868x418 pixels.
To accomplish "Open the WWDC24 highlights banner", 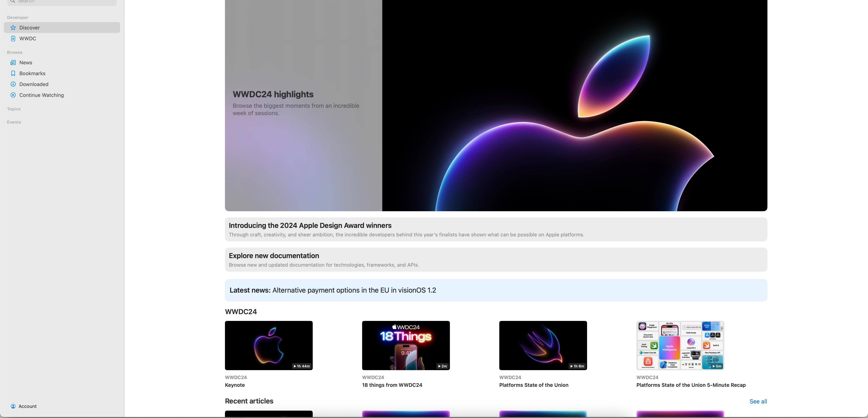I will [x=496, y=105].
